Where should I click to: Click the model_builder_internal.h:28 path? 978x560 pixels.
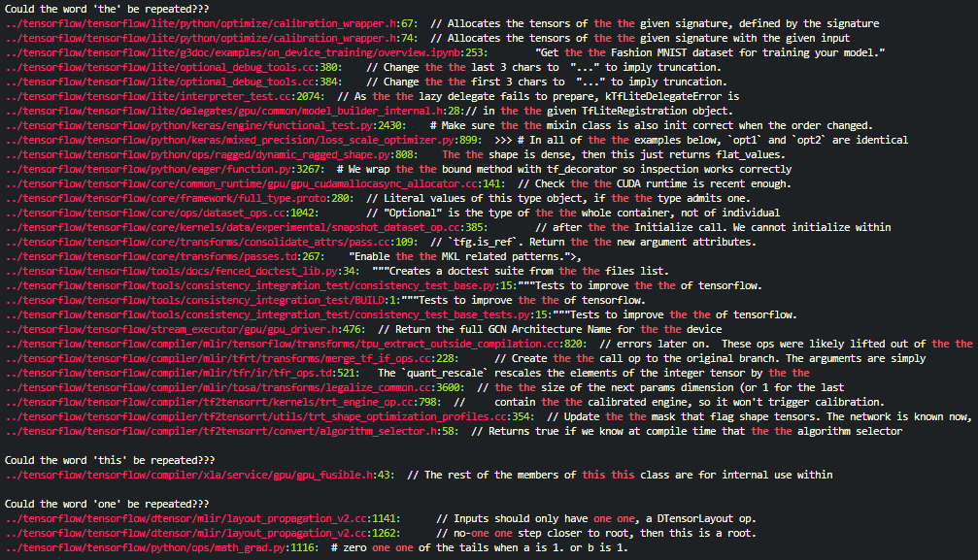tap(234, 111)
